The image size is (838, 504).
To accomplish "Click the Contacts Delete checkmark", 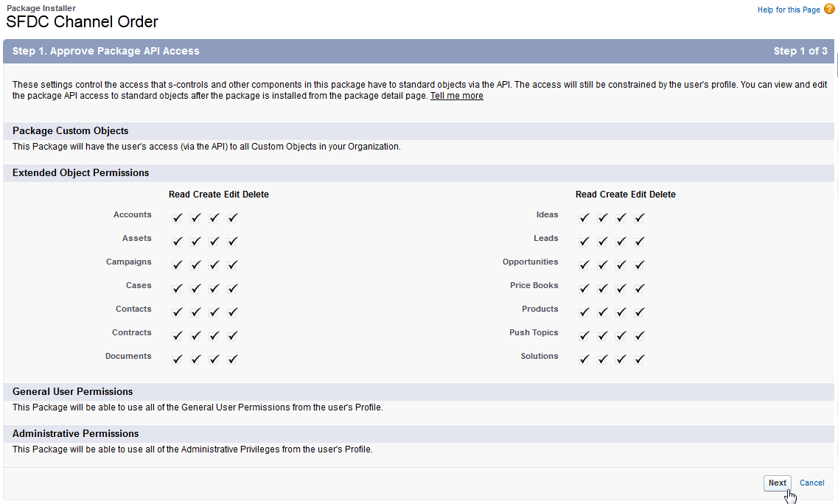I will [x=232, y=312].
